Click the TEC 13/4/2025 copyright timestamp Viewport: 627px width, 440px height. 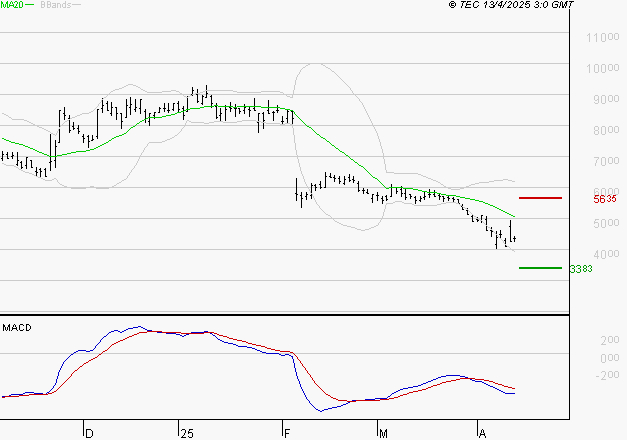click(511, 5)
